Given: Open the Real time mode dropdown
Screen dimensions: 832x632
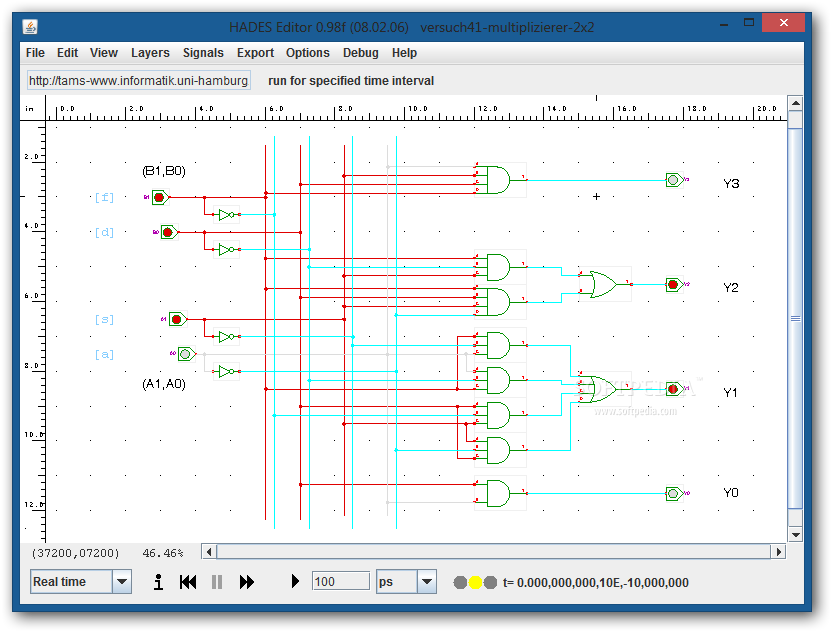Looking at the screenshot, I should 122,582.
